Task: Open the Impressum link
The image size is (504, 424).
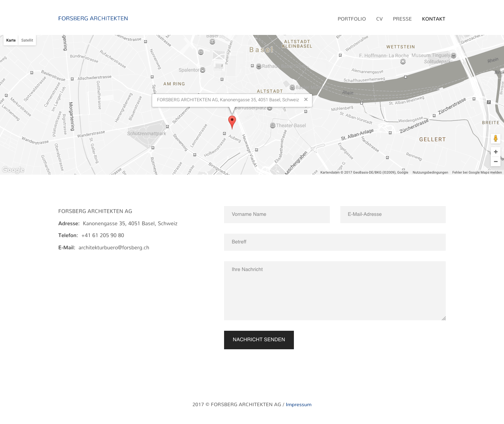Action: (299, 404)
